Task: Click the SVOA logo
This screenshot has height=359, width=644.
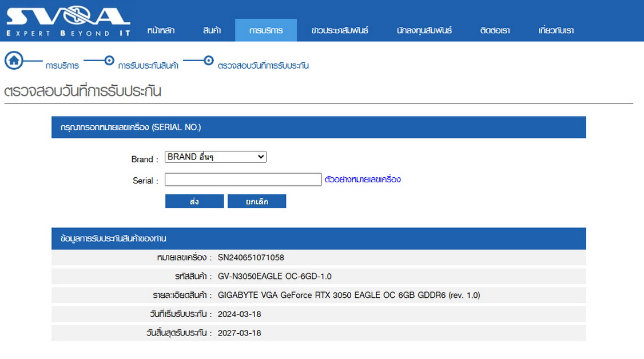Action: [x=67, y=22]
